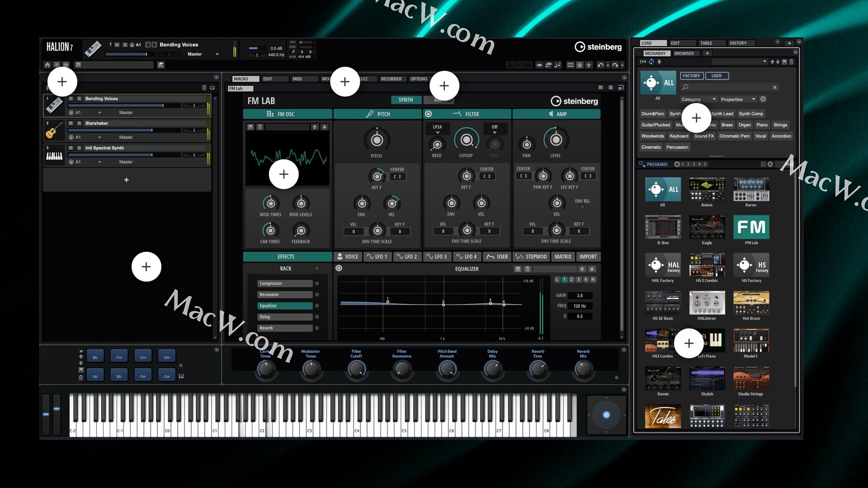Click the previous program arrow beside Bending Voices

tap(148, 45)
